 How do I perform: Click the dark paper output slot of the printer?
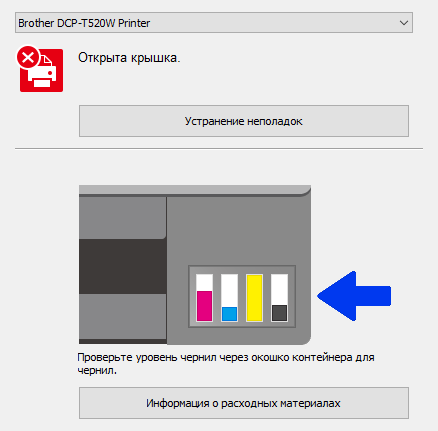tap(123, 266)
